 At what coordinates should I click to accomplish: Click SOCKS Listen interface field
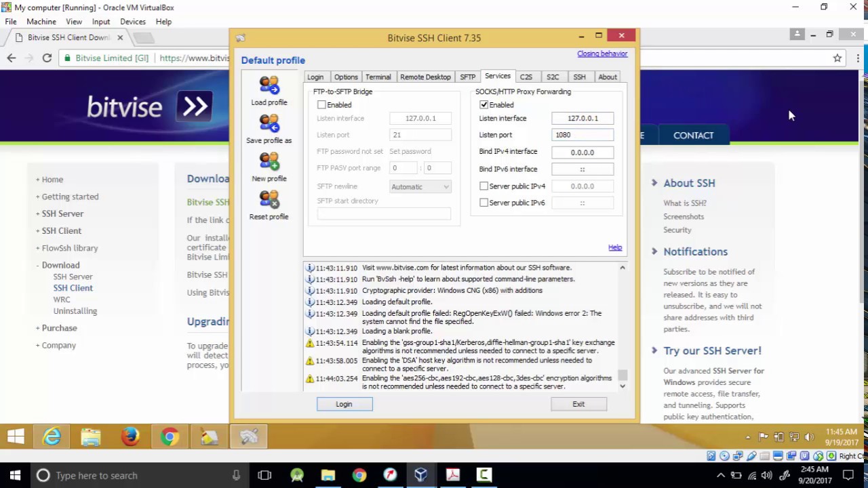(583, 118)
